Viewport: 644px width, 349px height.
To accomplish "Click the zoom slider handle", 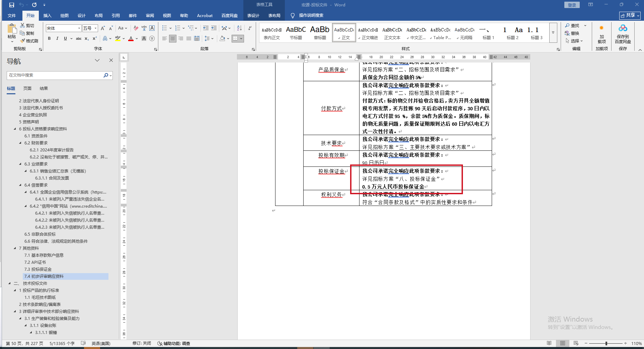I will click(x=606, y=343).
